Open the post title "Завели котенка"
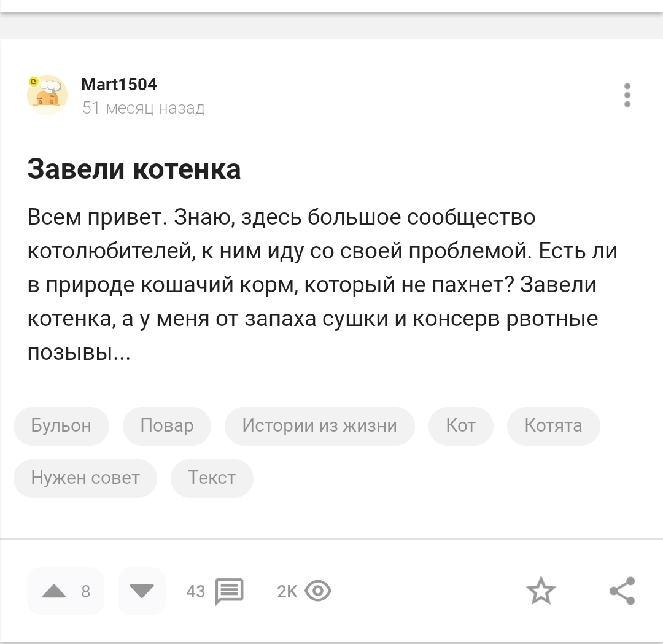This screenshot has height=644, width=663. point(134,169)
